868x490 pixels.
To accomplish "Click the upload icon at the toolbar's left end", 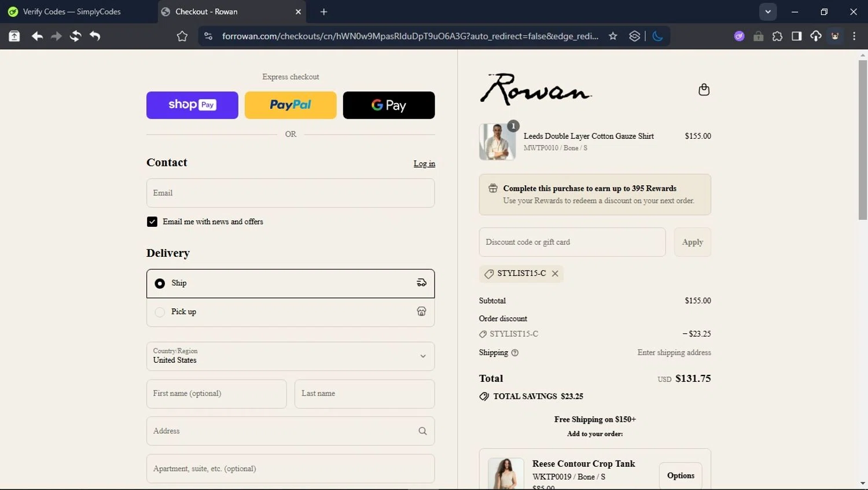I will click(14, 36).
